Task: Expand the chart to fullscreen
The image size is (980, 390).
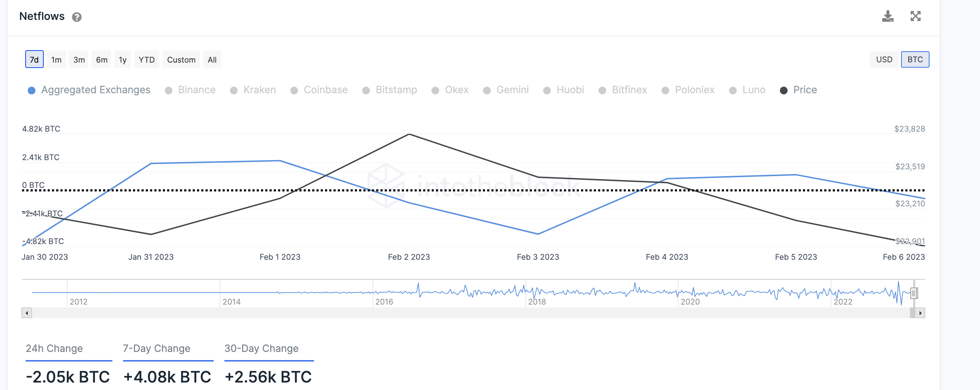Action: tap(915, 16)
